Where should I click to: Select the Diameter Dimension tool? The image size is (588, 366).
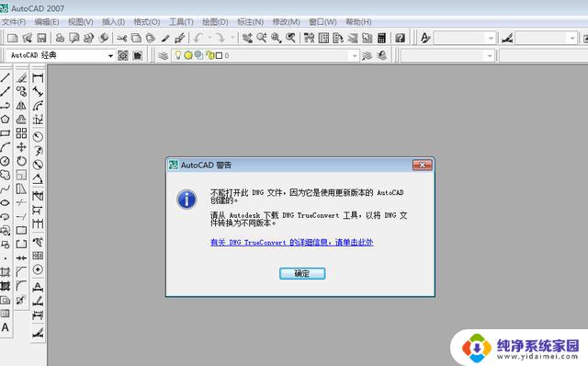[38, 165]
